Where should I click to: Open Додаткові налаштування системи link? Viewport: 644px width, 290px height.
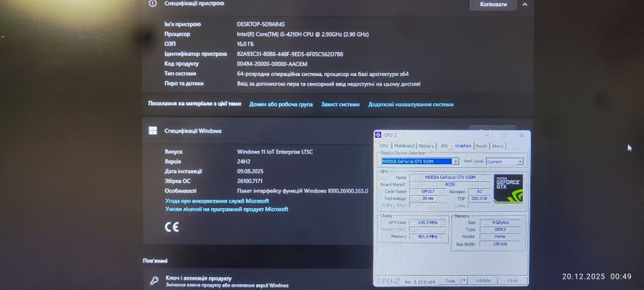pos(411,104)
